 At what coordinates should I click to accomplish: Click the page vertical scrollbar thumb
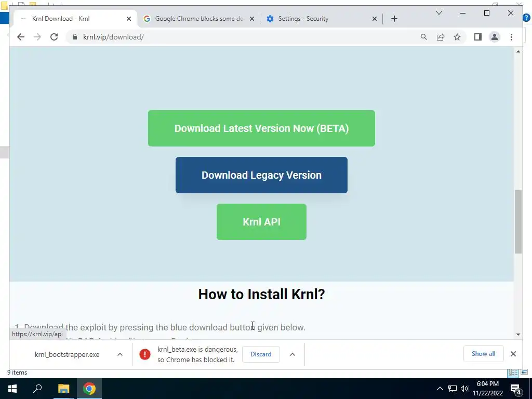point(518,222)
